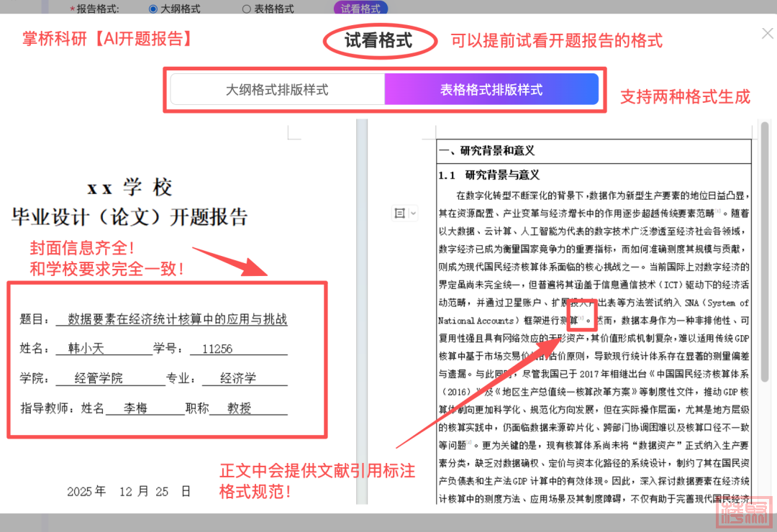
Task: Select the 大纲格式 radio button
Action: (153, 9)
